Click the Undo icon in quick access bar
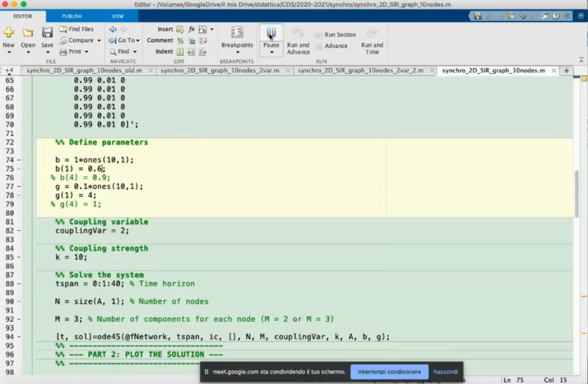This screenshot has height=384, width=588. 522,16
